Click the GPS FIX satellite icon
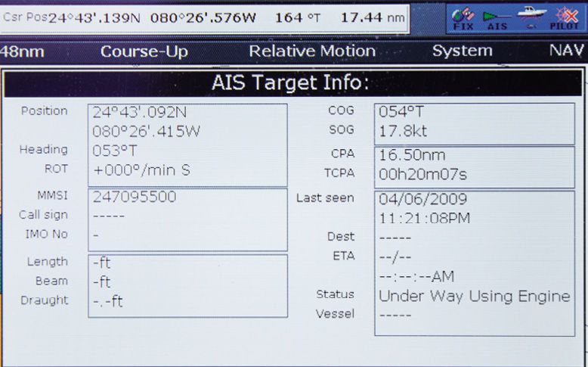This screenshot has width=588, height=367. coord(463,17)
